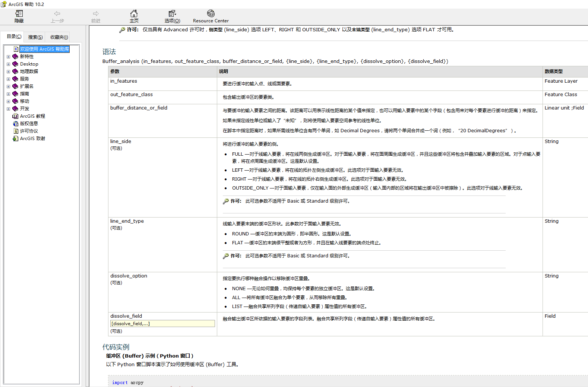Click the 代码实例 section heading
This screenshot has width=588, height=387.
(116, 347)
